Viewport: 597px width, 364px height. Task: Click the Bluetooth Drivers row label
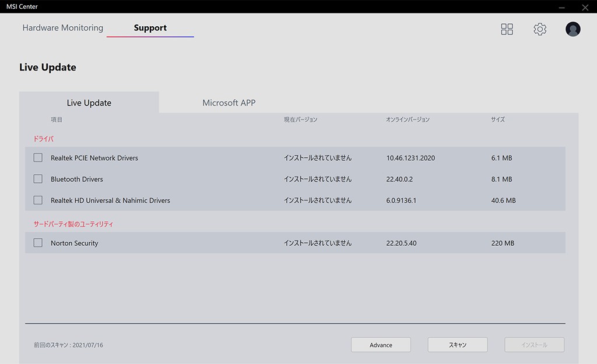click(x=77, y=179)
